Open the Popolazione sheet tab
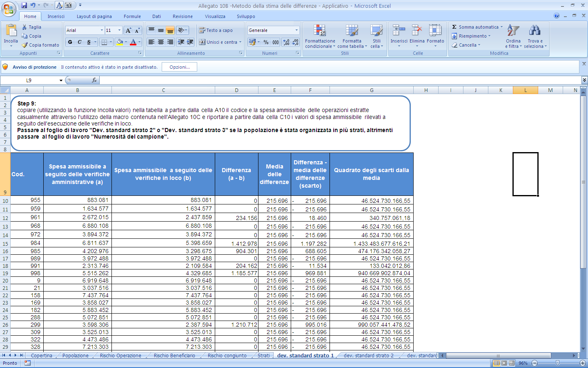The height and width of the screenshot is (368, 588). [x=76, y=356]
